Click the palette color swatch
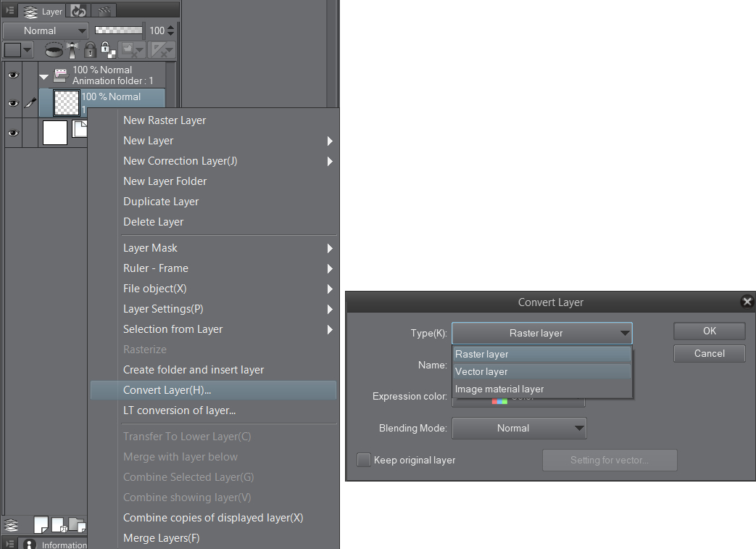Viewport: 756px width, 549px height. (x=12, y=50)
